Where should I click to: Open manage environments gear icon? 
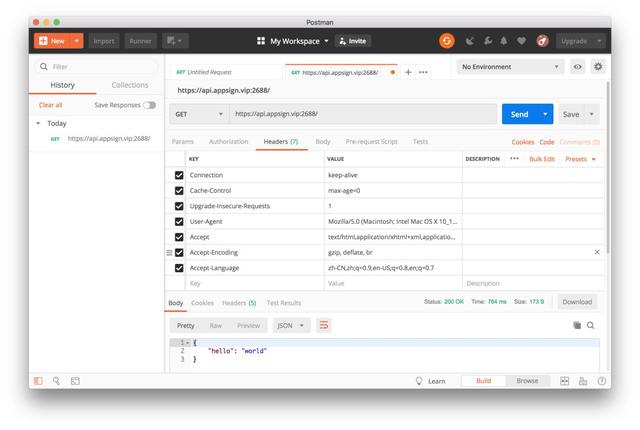[x=598, y=66]
